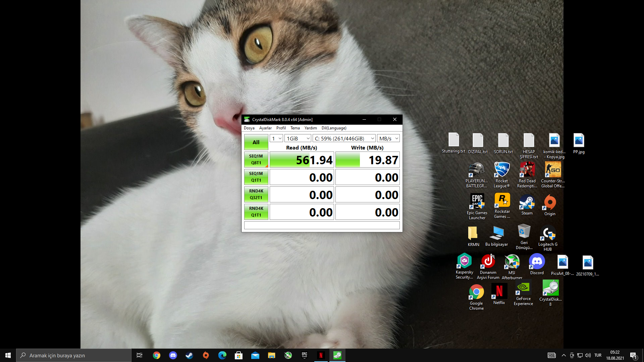Select the Red Dead Redemption shortcut
644x362 pixels.
point(527,175)
